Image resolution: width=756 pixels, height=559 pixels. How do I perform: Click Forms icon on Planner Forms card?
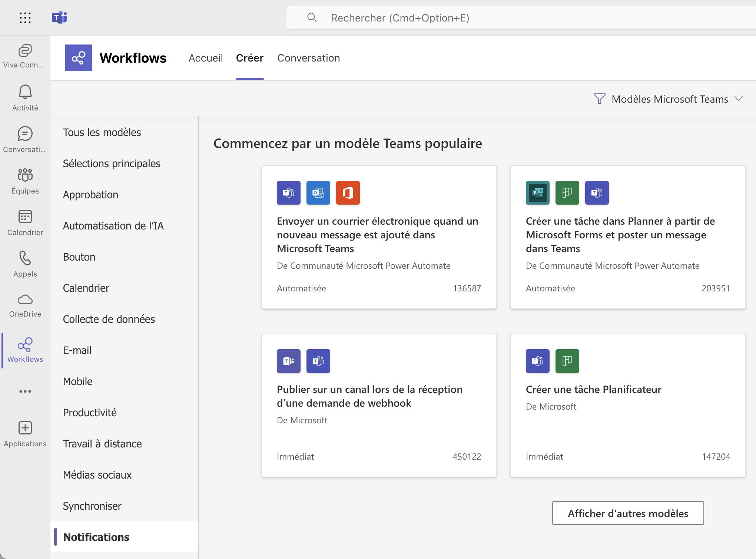(538, 193)
